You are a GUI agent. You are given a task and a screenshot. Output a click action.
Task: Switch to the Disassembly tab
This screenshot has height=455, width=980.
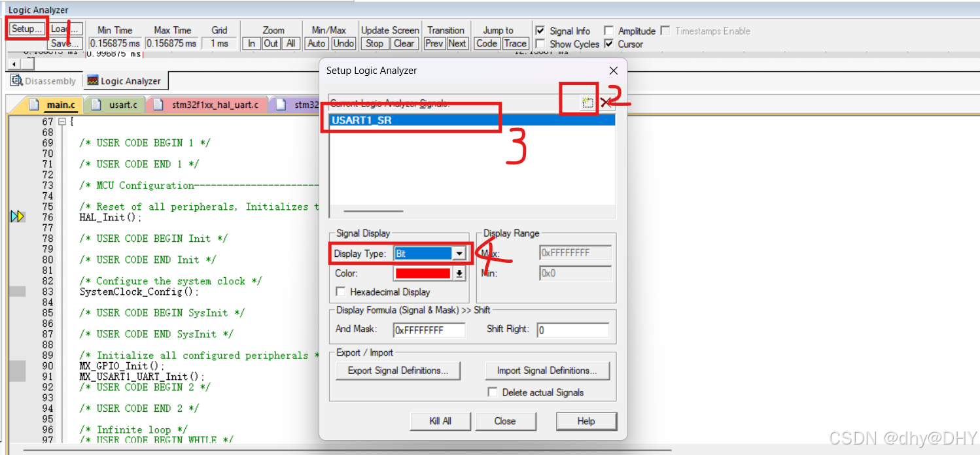pyautogui.click(x=44, y=81)
